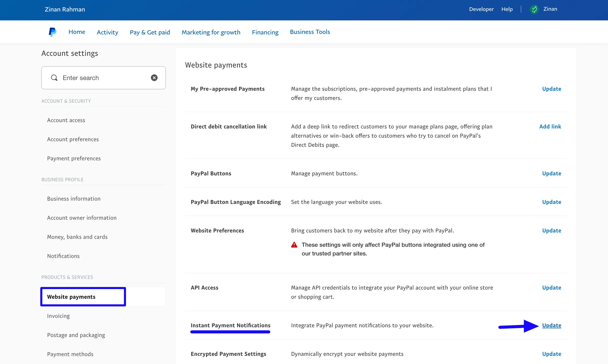Open Postage and packaging settings

click(76, 335)
